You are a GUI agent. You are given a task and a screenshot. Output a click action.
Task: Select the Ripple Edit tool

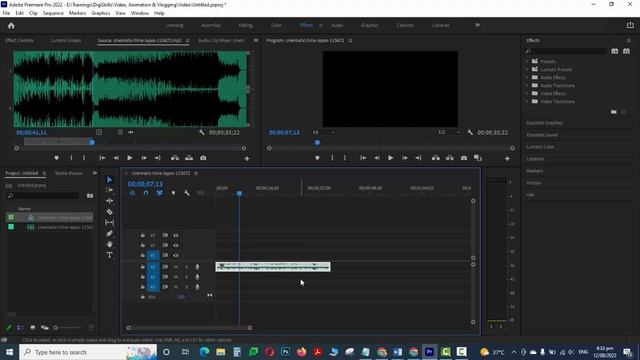pyautogui.click(x=109, y=201)
